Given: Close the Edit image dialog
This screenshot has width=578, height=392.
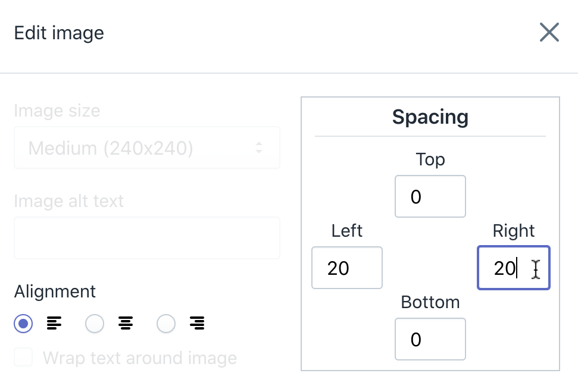Looking at the screenshot, I should 549,33.
